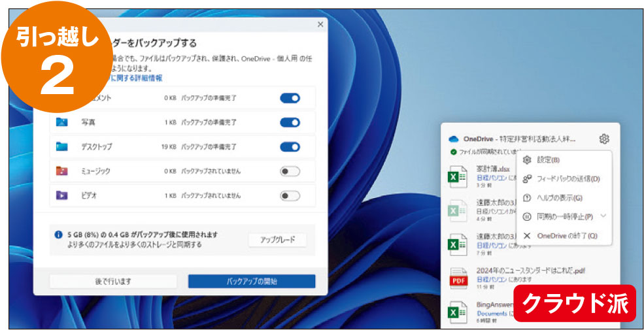Open the Excel icon for 家計簿.xlsx
The height and width of the screenshot is (330, 644).
(x=458, y=176)
